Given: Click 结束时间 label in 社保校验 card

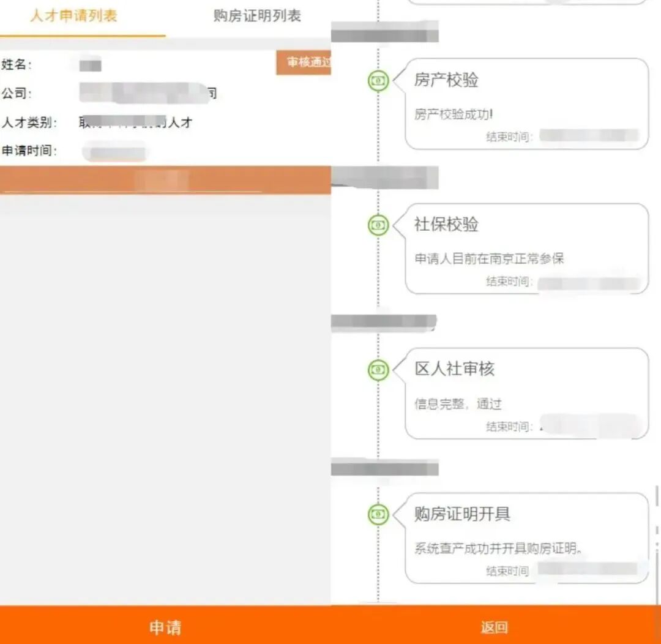Looking at the screenshot, I should 509,282.
